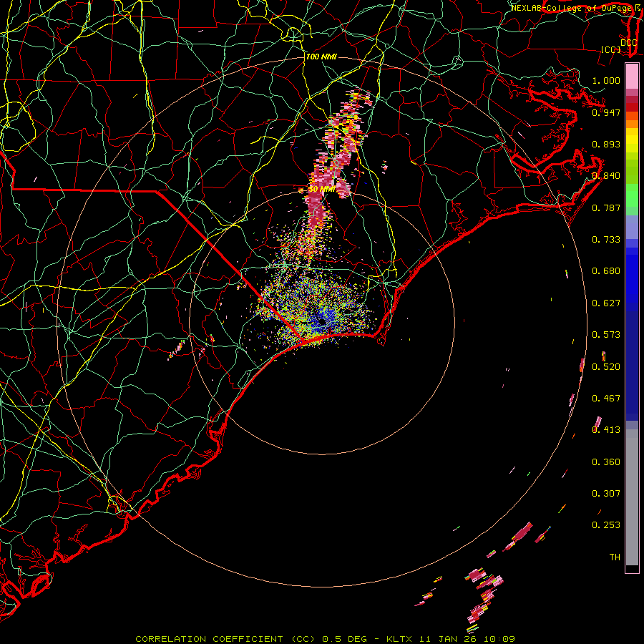The height and width of the screenshot is (644, 644).
Task: Select the 1.000 legend value
Action: pyautogui.click(x=606, y=80)
